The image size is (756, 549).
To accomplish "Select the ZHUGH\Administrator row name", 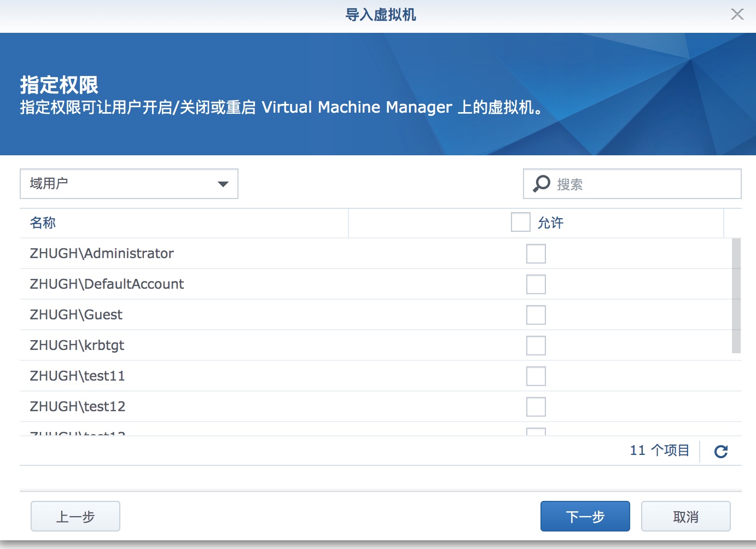I will [x=102, y=254].
